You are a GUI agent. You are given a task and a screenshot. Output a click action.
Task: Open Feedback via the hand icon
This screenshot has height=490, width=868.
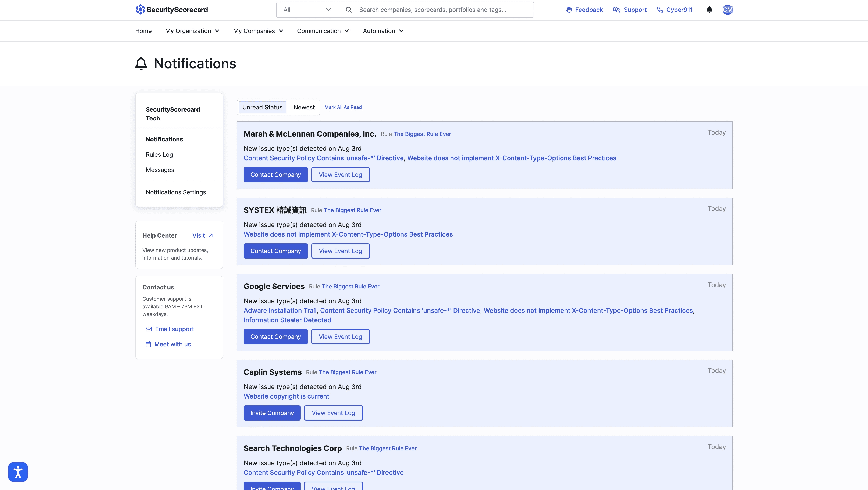(569, 10)
